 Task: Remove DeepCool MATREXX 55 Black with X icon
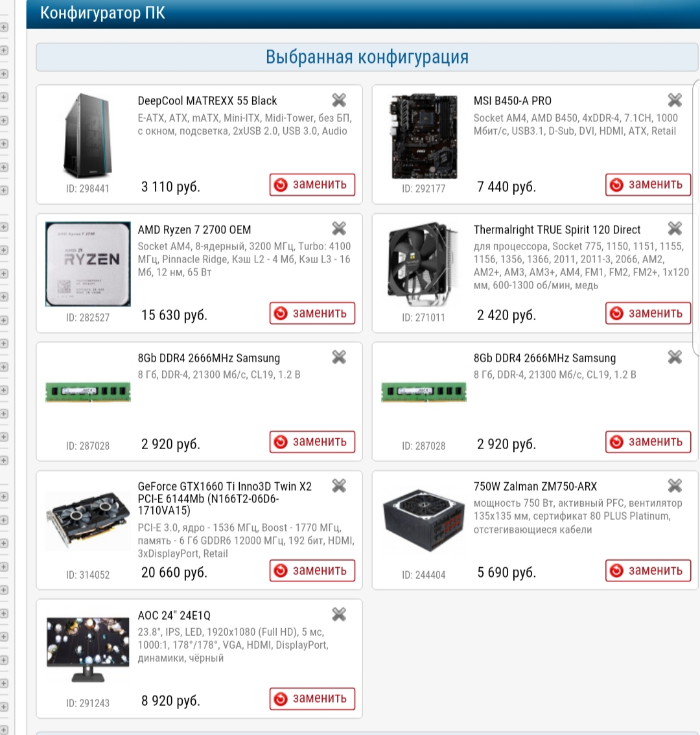click(339, 100)
